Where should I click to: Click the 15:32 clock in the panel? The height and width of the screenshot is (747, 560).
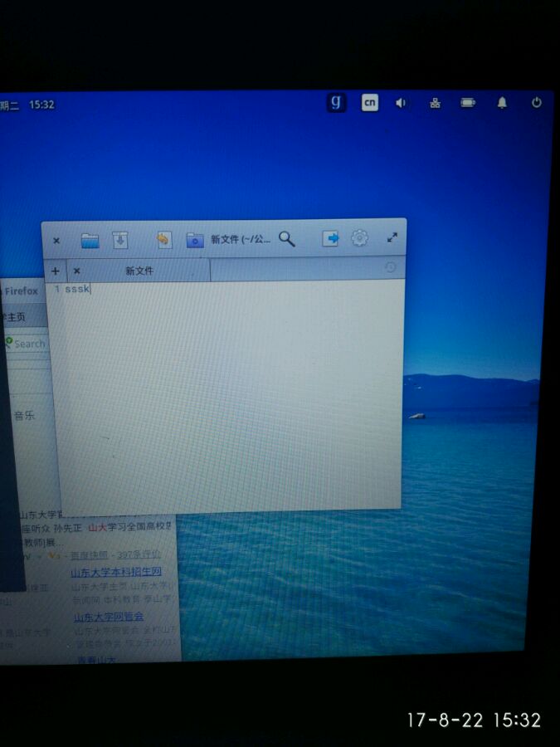[42, 105]
